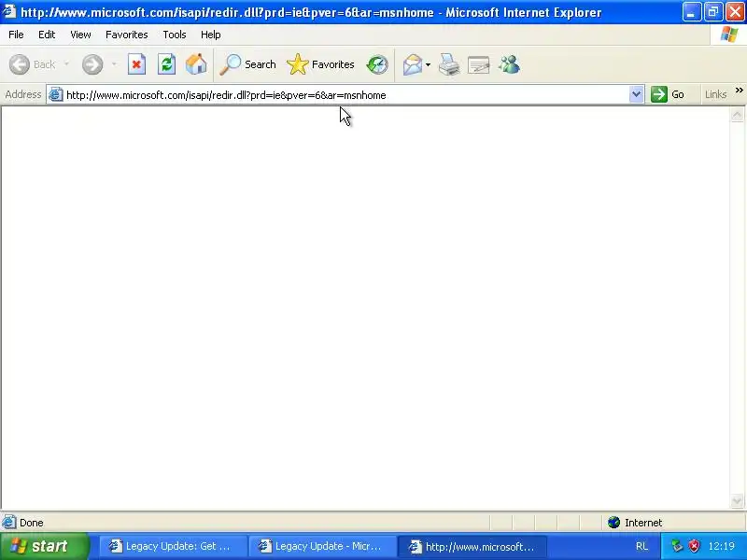The image size is (747, 560).
Task: Click the status bar page icon
Action: [x=9, y=523]
